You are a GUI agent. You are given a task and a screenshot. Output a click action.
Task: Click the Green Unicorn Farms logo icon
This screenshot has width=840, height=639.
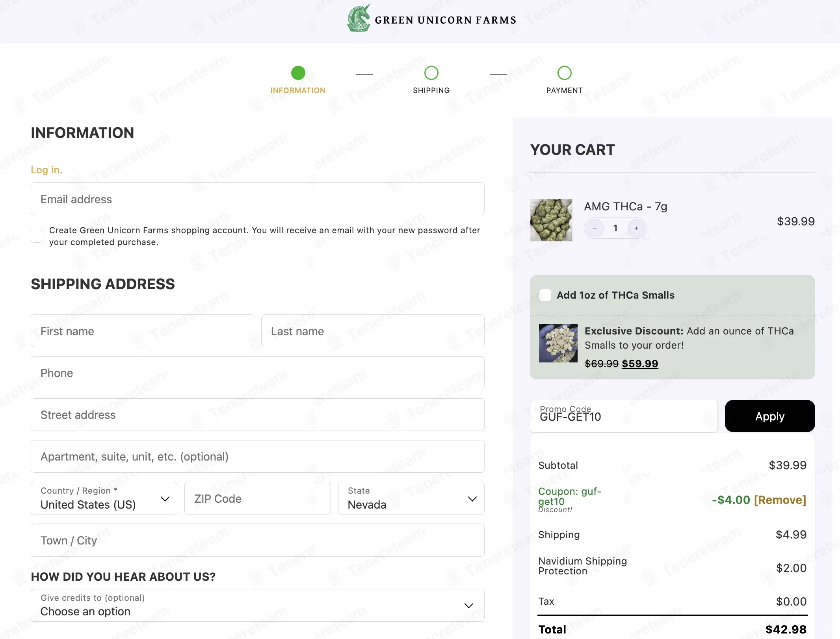[x=359, y=18]
